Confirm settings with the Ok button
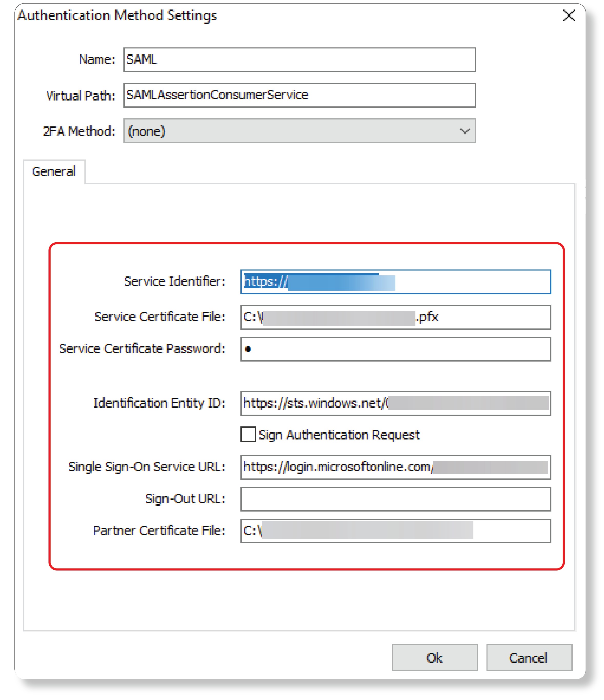Viewport: 604px width, 700px height. coord(434,657)
